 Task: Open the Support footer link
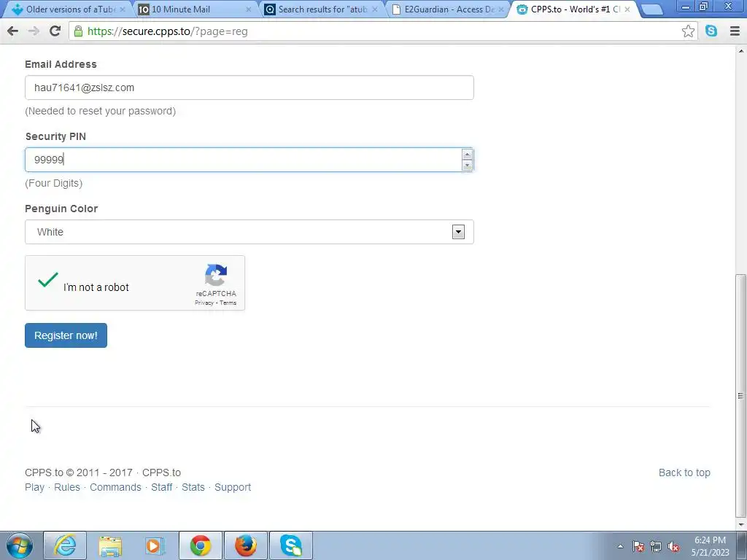233,487
